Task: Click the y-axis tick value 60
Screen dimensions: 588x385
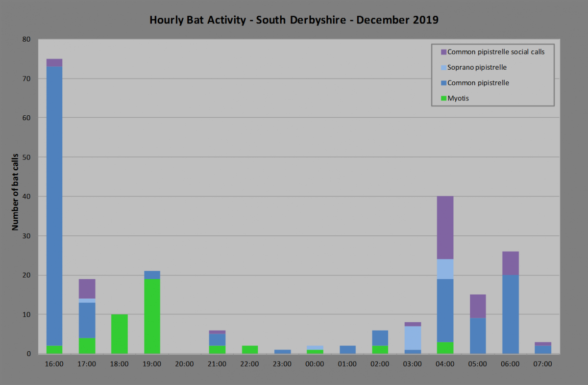Action: [x=27, y=118]
